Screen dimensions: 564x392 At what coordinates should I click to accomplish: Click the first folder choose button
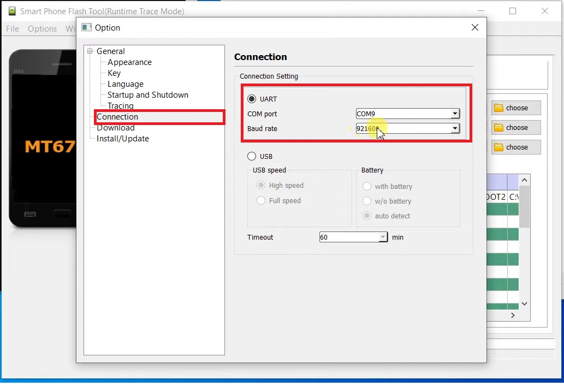click(516, 108)
